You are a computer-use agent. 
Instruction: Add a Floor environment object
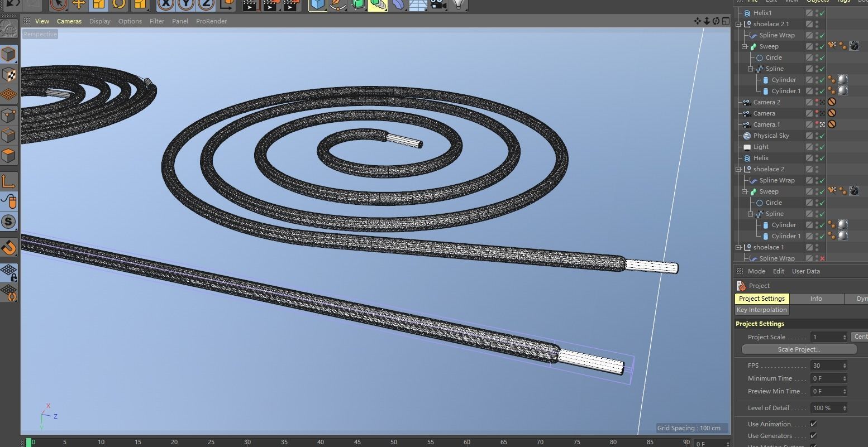(418, 4)
